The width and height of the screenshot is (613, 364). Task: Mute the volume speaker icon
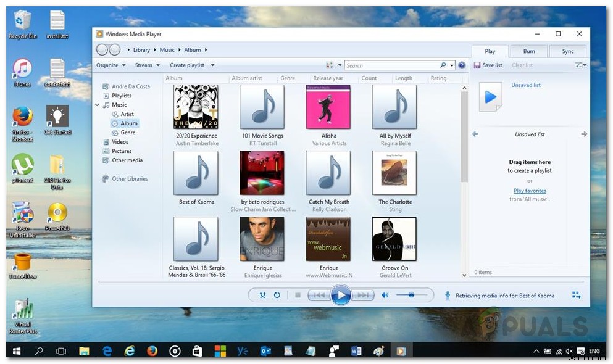point(385,295)
